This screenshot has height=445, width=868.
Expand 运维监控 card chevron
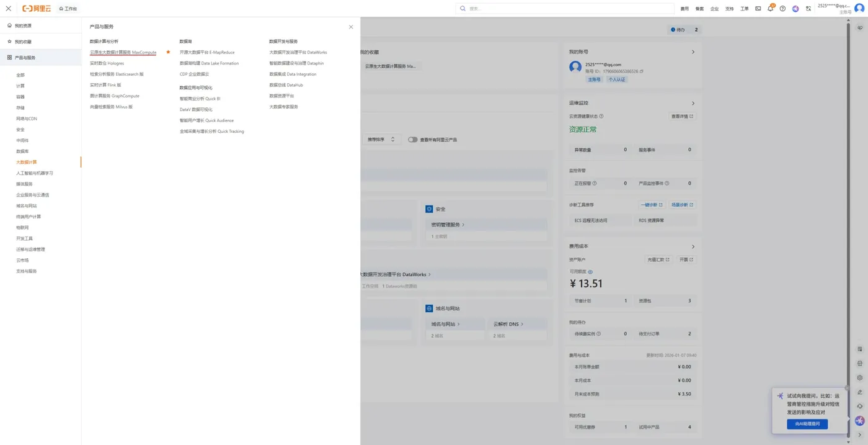(x=693, y=103)
